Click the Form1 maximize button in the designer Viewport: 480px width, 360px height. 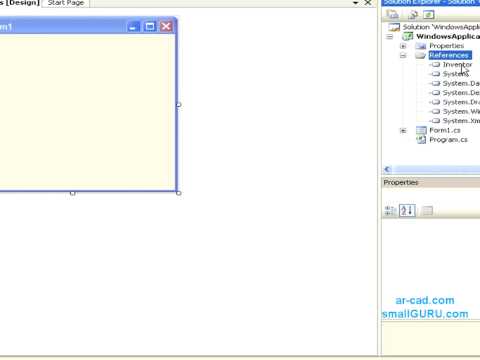click(x=150, y=27)
